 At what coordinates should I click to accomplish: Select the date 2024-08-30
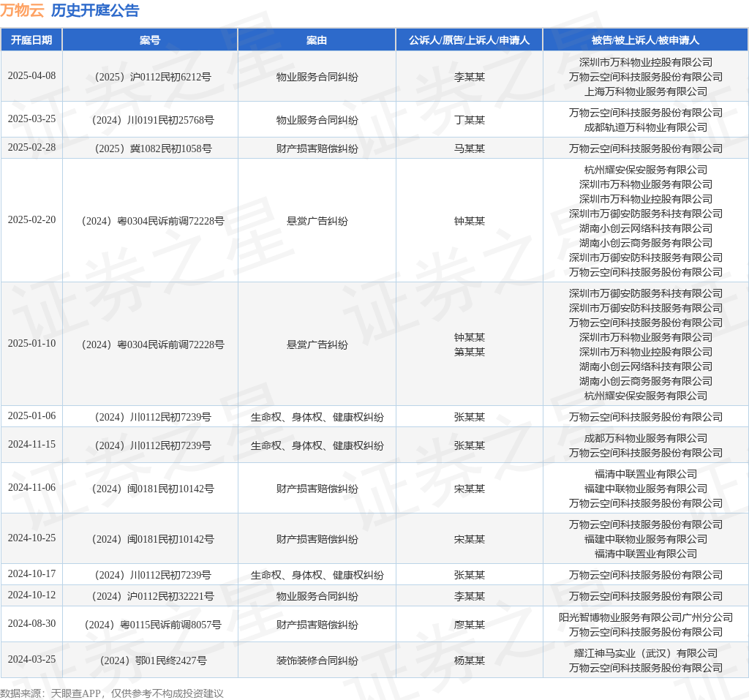coord(31,623)
